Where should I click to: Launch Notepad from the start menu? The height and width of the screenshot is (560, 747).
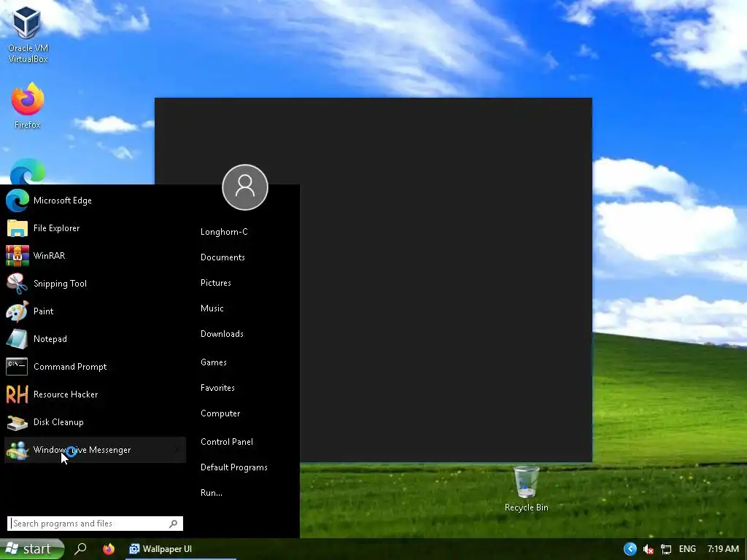coord(95,339)
